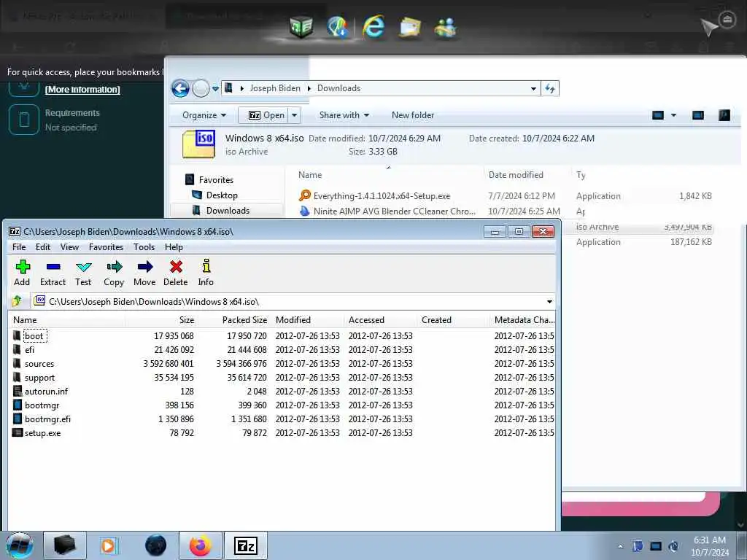Image resolution: width=747 pixels, height=560 pixels.
Task: Sort 7-Zip list by Accessed column
Action: 381,320
